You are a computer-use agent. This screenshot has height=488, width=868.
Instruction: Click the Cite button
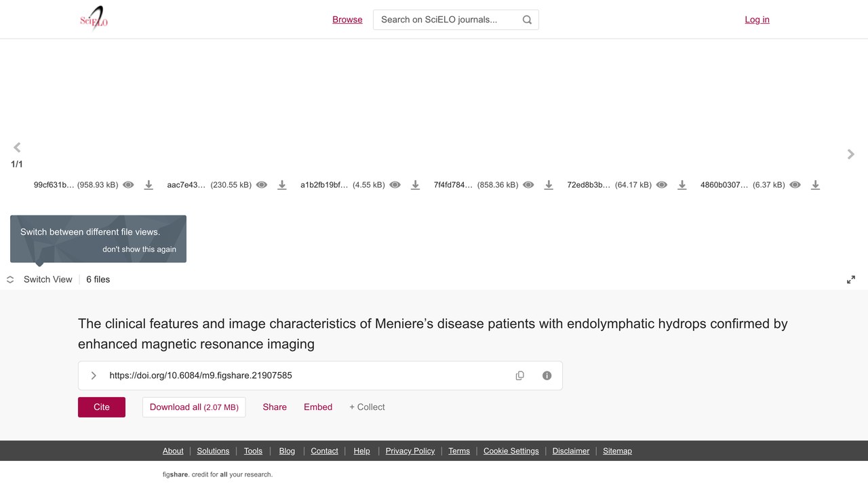(102, 407)
